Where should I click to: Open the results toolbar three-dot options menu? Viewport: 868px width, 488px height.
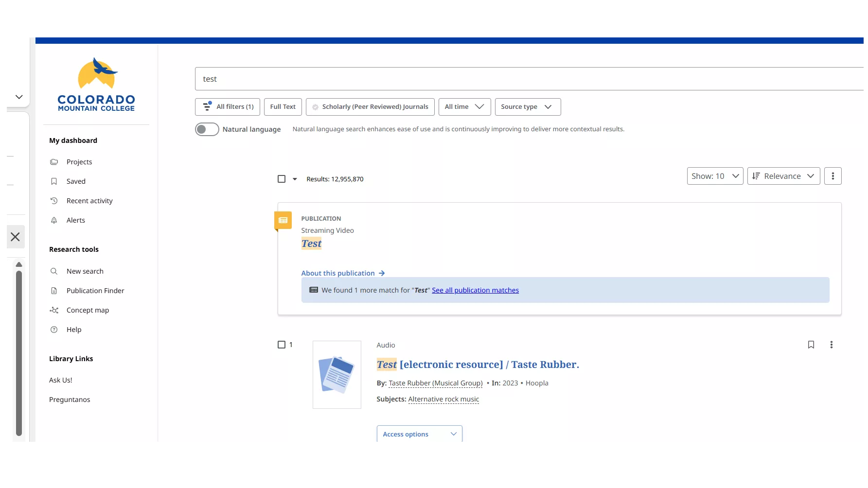pos(833,176)
